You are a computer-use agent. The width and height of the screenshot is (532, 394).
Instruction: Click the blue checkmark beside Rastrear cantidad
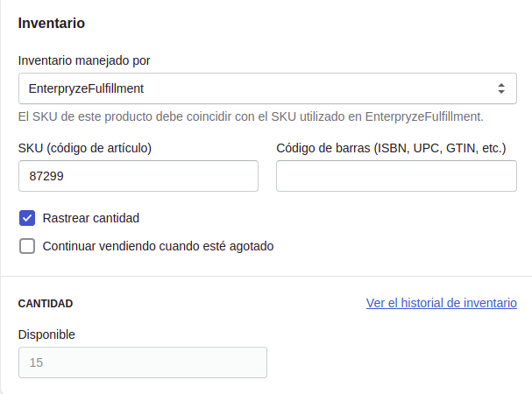[x=27, y=218]
